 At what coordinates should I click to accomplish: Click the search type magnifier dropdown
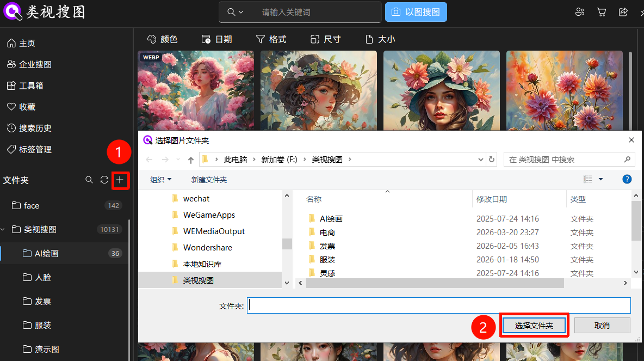pyautogui.click(x=236, y=12)
